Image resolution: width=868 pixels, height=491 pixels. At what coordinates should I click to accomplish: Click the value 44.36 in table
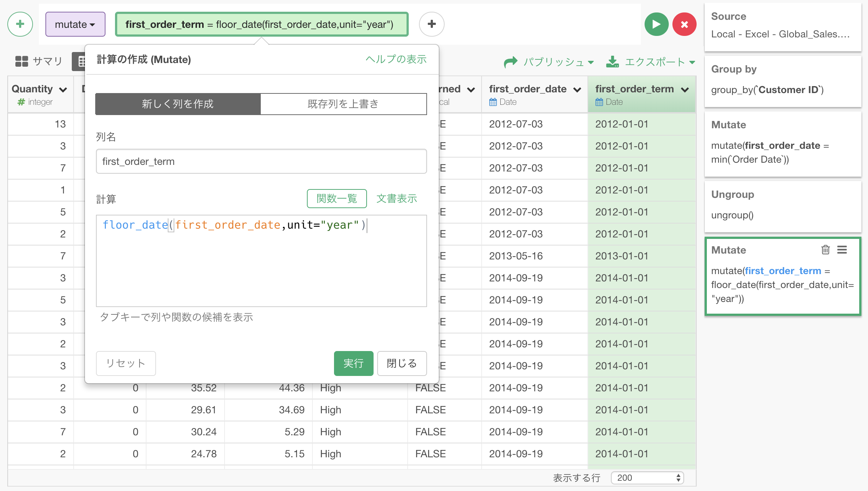point(292,388)
